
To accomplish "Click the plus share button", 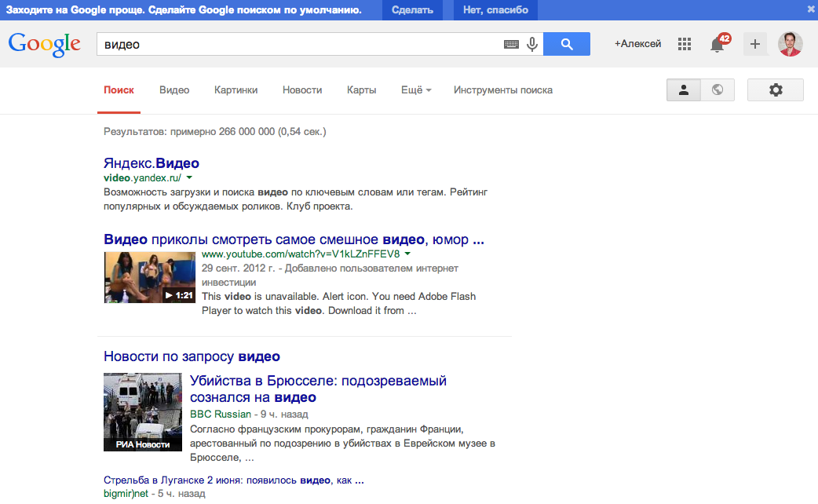I will (x=755, y=44).
